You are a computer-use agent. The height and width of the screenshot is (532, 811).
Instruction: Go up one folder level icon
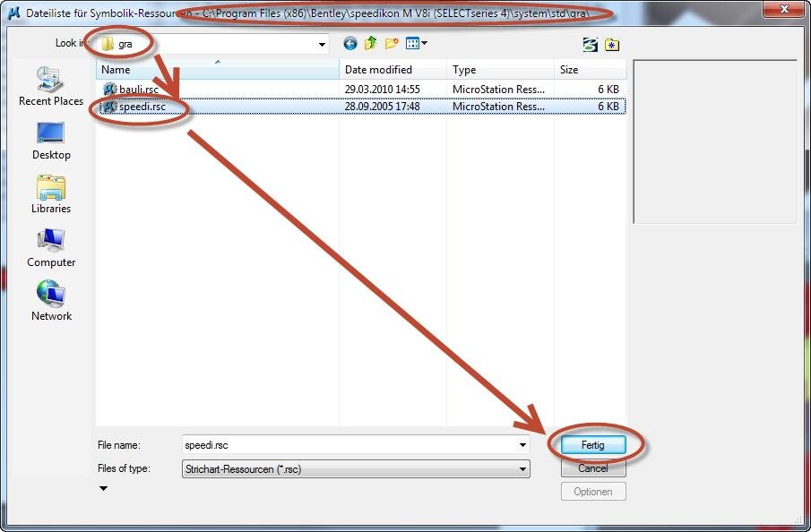tap(370, 44)
